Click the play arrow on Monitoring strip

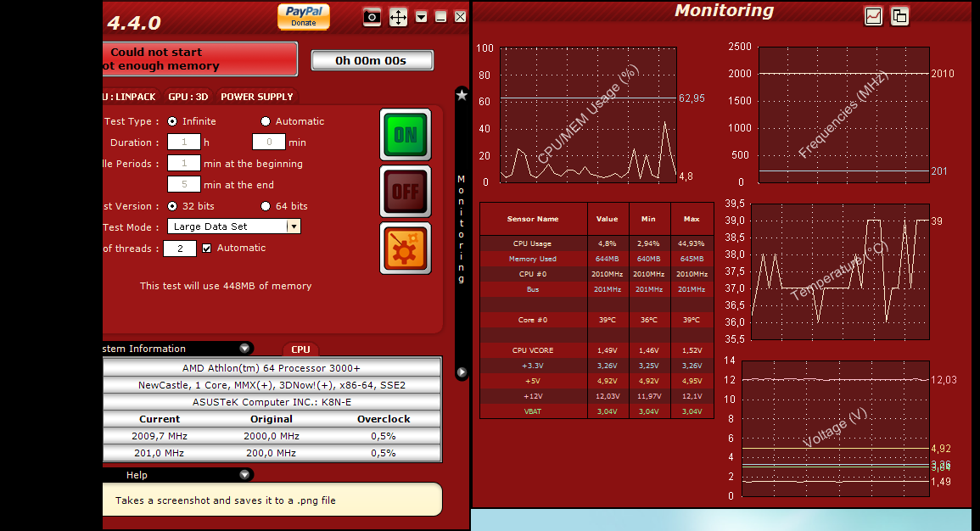[x=462, y=372]
